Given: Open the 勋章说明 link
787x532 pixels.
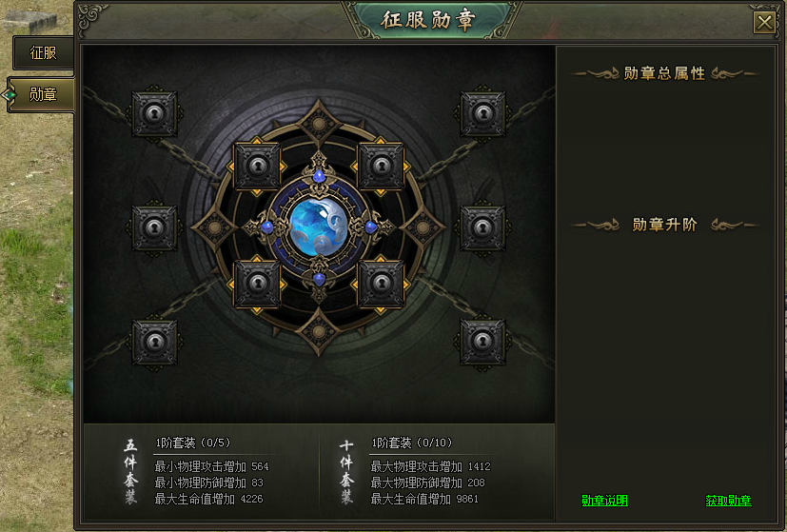Looking at the screenshot, I should (x=604, y=501).
